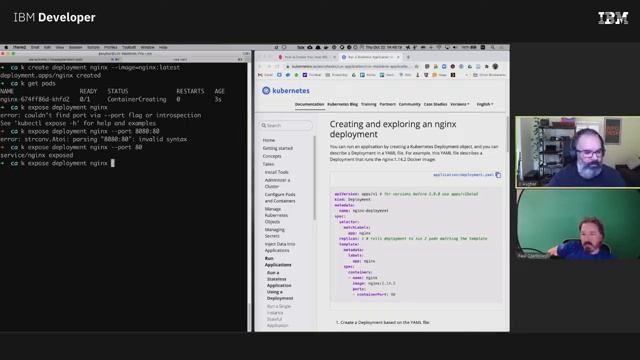Open Partners in the Kubernetes top nav

click(388, 104)
